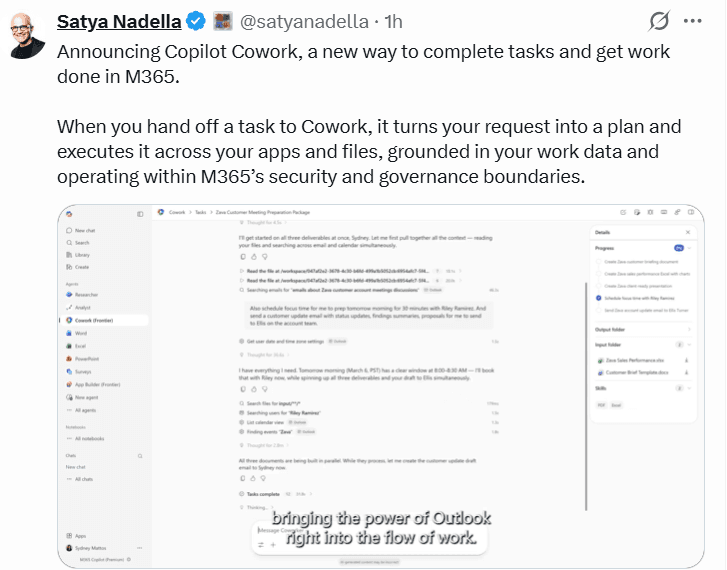Open the Grok actions icon on the post
Screen dimensions: 727x570
pyautogui.click(x=659, y=21)
